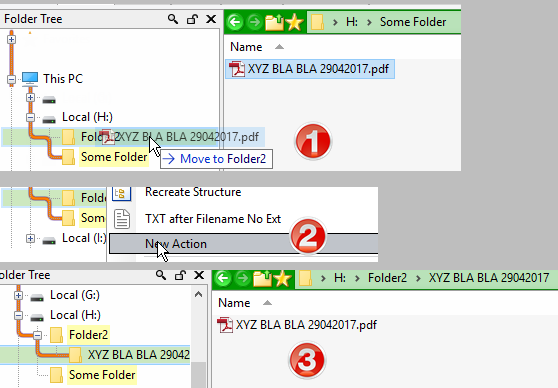558x388 pixels.
Task: Collapse the This PC tree node
Action: [11, 79]
